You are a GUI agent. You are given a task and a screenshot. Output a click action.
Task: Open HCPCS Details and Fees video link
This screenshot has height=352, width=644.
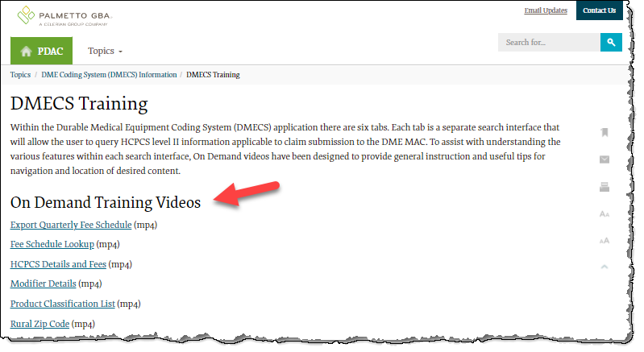(x=58, y=264)
